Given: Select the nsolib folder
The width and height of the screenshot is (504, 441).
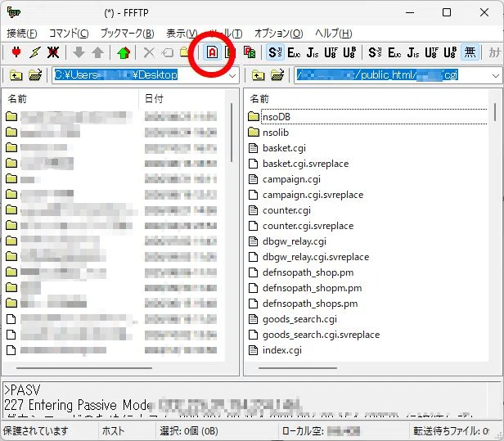Looking at the screenshot, I should [x=276, y=133].
